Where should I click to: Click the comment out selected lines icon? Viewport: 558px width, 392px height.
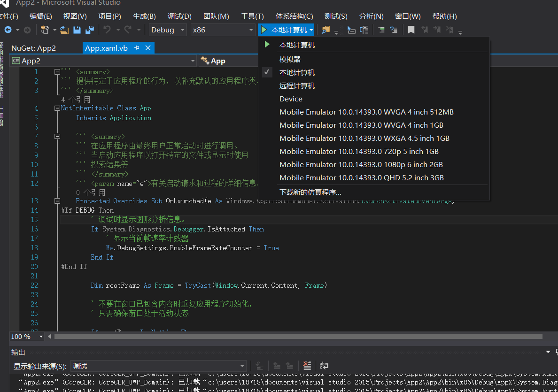(x=381, y=30)
